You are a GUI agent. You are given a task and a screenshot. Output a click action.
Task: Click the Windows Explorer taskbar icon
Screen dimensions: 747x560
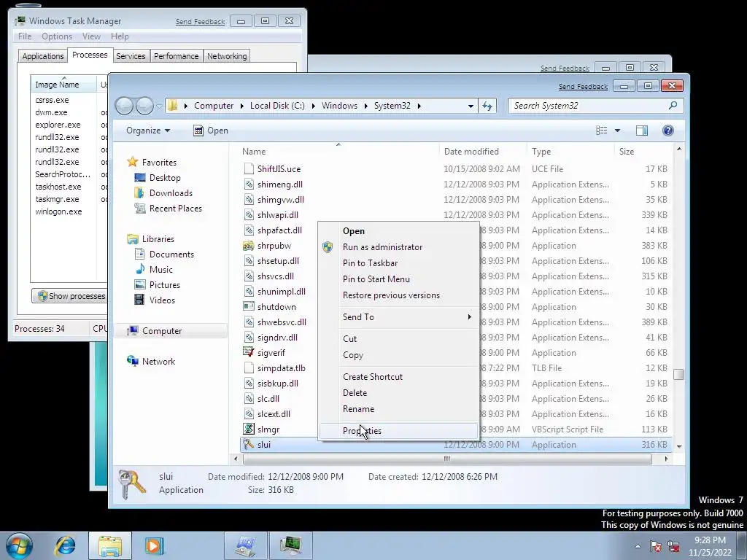(x=110, y=545)
